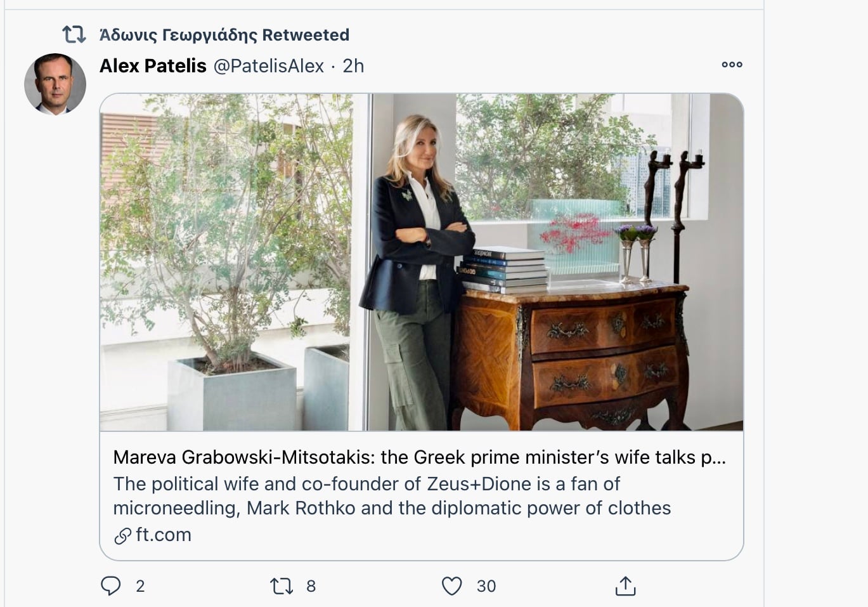This screenshot has width=868, height=607.
Task: Open the @PatelisAlex handle
Action: pyautogui.click(x=269, y=66)
